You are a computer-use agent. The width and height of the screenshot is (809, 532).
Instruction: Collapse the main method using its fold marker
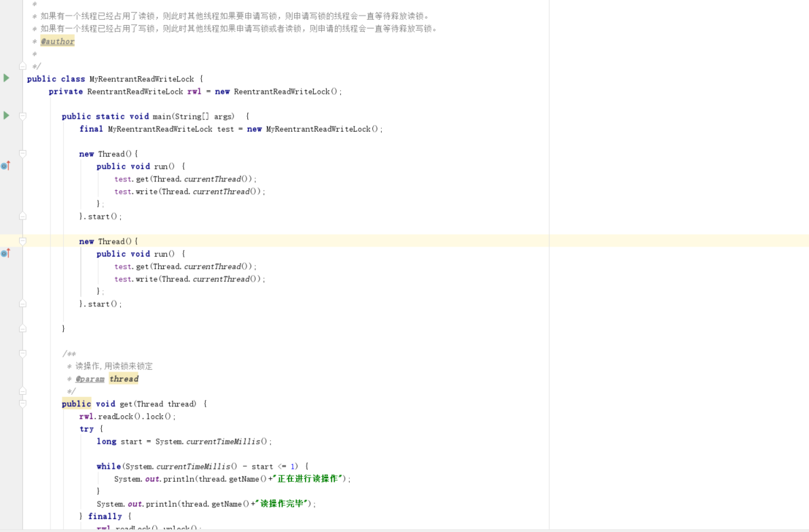(22, 116)
